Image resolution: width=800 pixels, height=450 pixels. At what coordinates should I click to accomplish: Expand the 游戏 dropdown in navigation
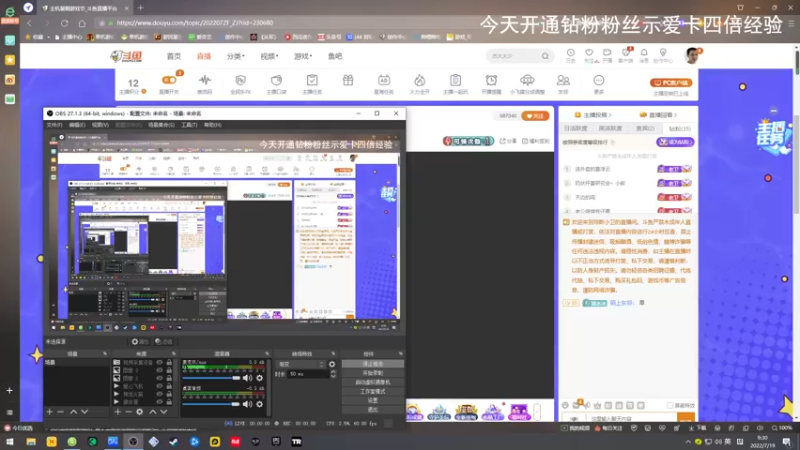[303, 56]
